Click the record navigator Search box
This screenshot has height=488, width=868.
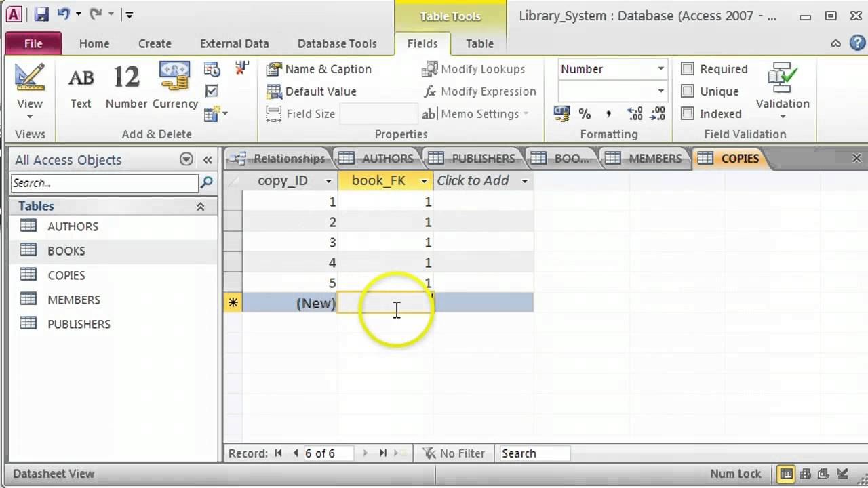point(534,453)
